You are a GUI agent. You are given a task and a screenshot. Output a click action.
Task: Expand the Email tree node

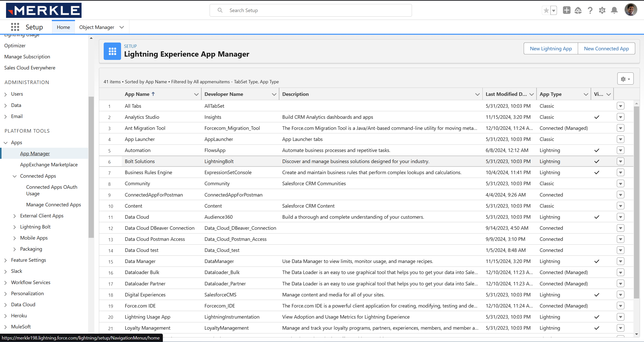(6, 117)
